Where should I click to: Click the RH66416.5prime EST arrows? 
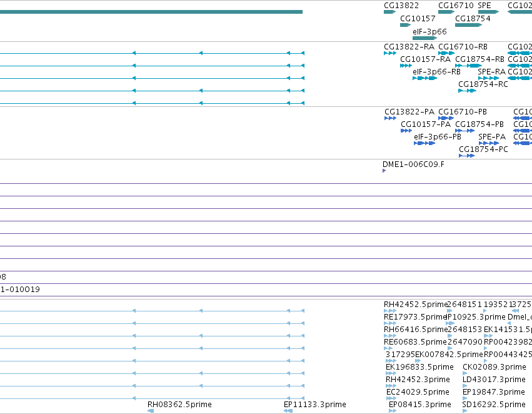(x=390, y=336)
